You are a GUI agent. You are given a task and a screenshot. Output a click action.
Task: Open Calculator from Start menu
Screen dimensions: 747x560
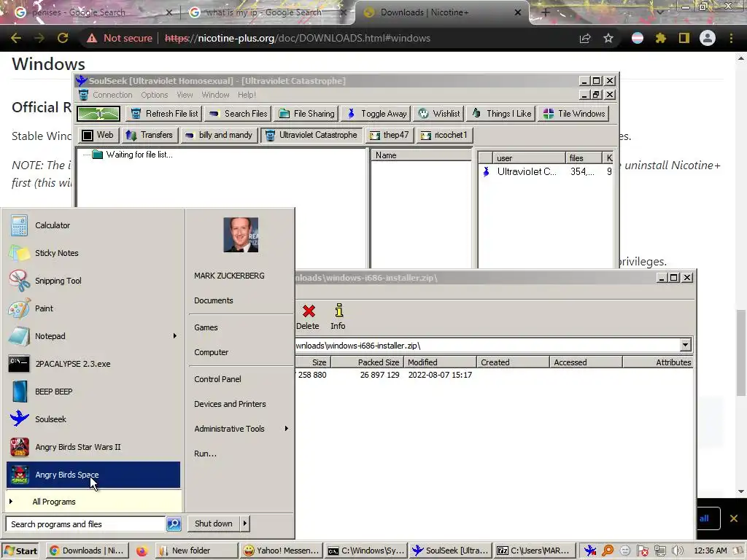click(93, 225)
